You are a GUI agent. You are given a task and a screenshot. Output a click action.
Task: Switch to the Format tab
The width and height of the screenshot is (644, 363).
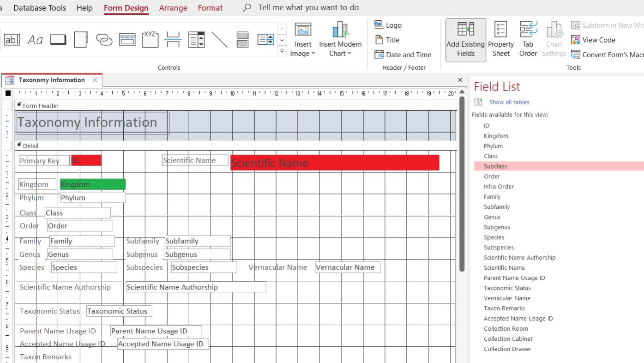click(x=210, y=8)
